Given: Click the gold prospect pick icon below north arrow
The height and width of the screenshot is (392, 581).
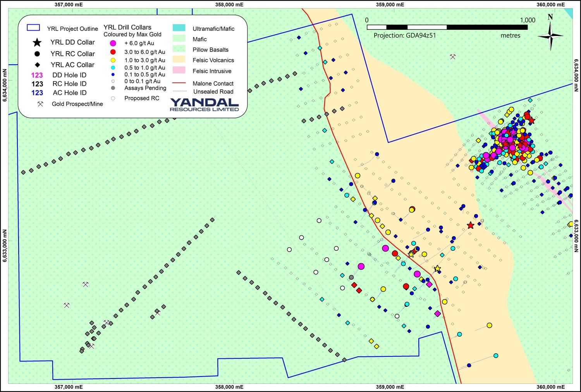Looking at the screenshot, I should (453, 57).
